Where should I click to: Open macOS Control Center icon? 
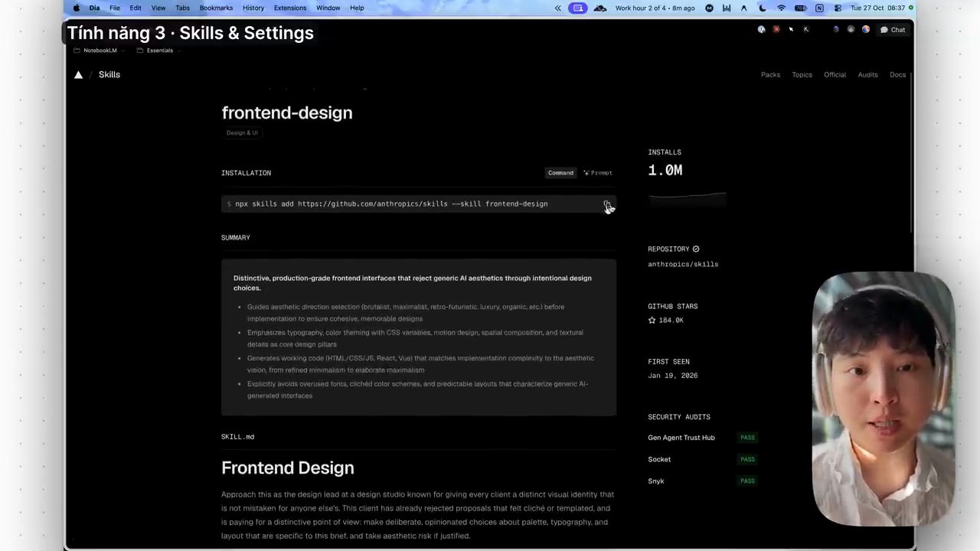click(x=838, y=8)
